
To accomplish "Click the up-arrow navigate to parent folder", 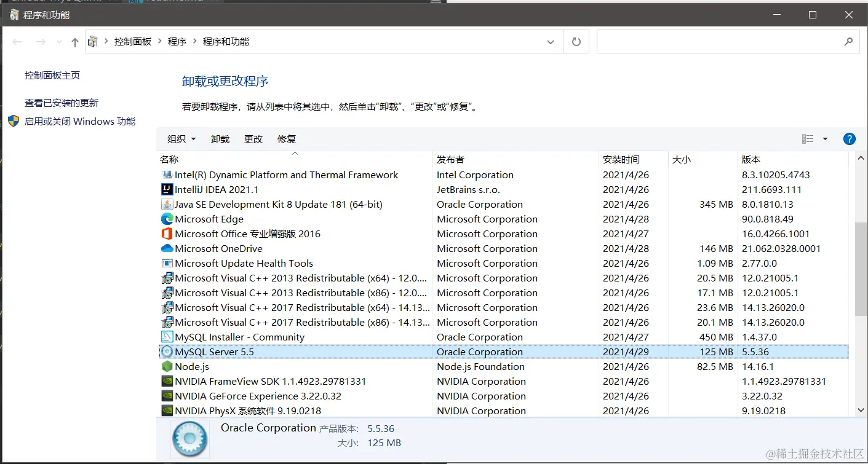I will (x=75, y=42).
